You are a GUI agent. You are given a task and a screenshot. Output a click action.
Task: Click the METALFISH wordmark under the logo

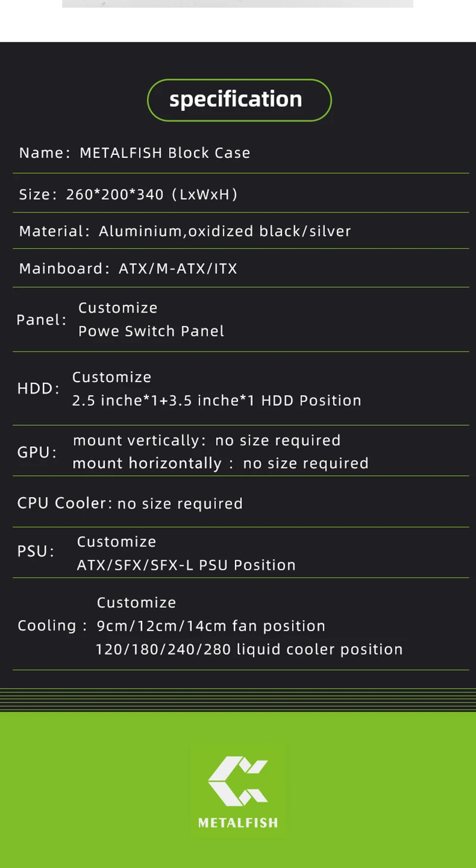pos(238,823)
